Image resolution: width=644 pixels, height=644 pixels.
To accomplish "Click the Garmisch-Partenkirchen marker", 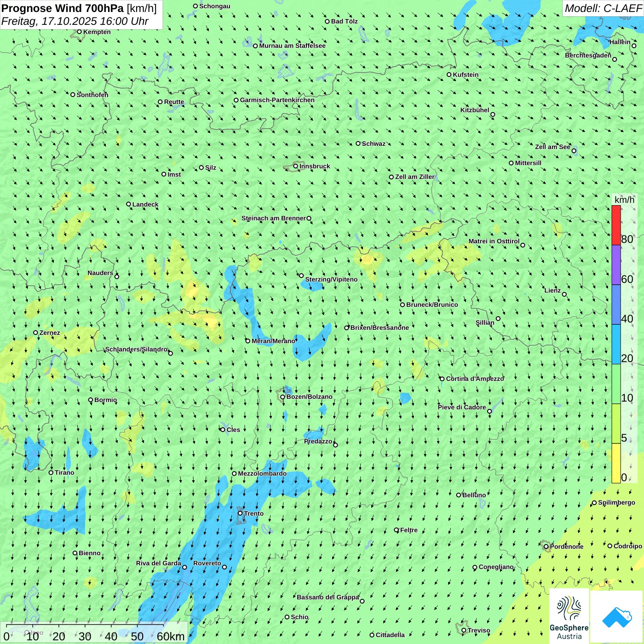I will point(236,100).
